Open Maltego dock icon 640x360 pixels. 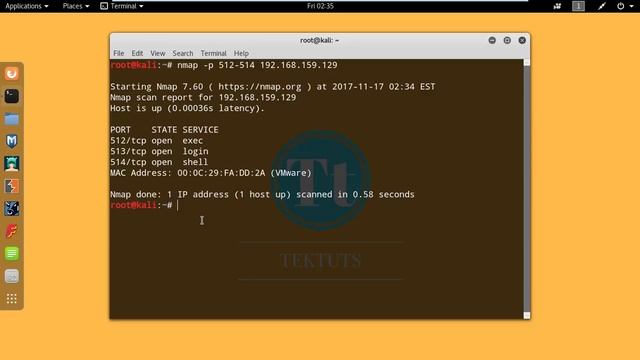pos(11,209)
